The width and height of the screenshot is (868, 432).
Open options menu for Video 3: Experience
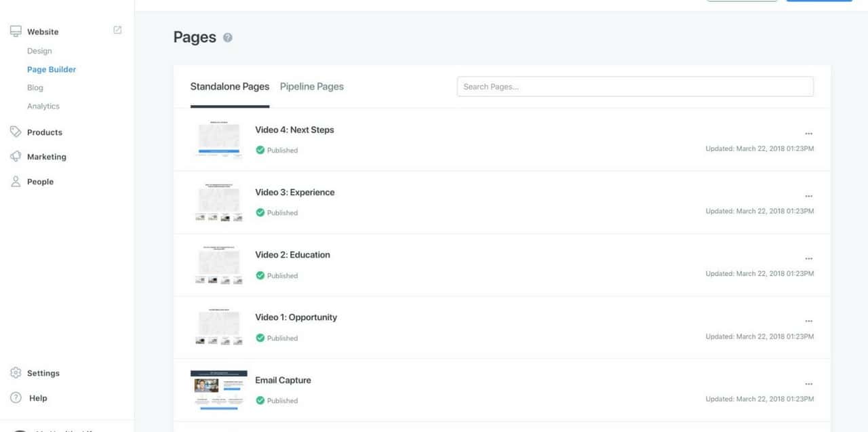coord(808,196)
